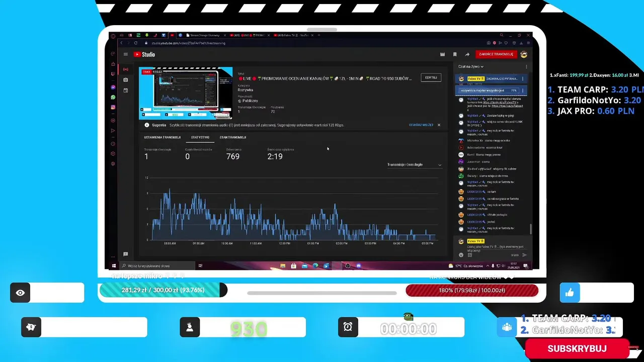Go back with the browser back arrow
The image size is (644, 362).
tap(121, 43)
